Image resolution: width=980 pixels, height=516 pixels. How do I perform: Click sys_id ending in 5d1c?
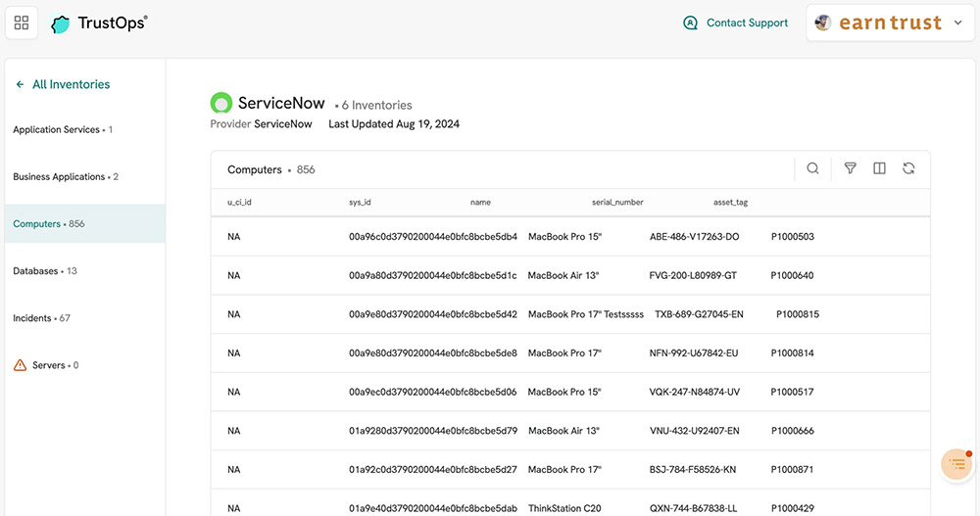point(432,275)
